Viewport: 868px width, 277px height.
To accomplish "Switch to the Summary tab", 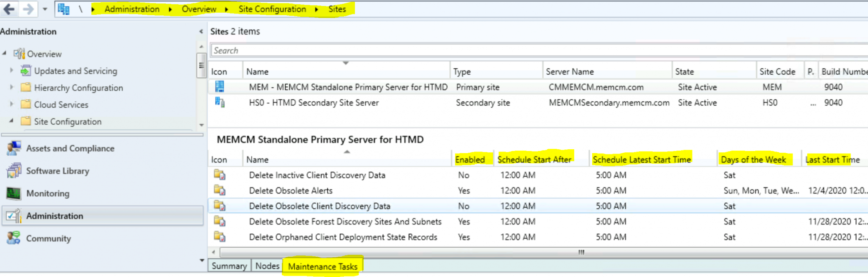I will [x=229, y=266].
